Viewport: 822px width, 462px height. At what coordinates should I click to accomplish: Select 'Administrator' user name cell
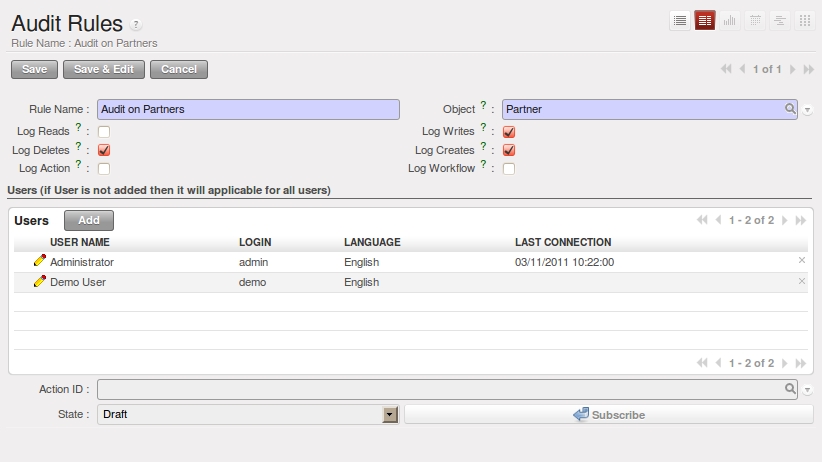[82, 262]
